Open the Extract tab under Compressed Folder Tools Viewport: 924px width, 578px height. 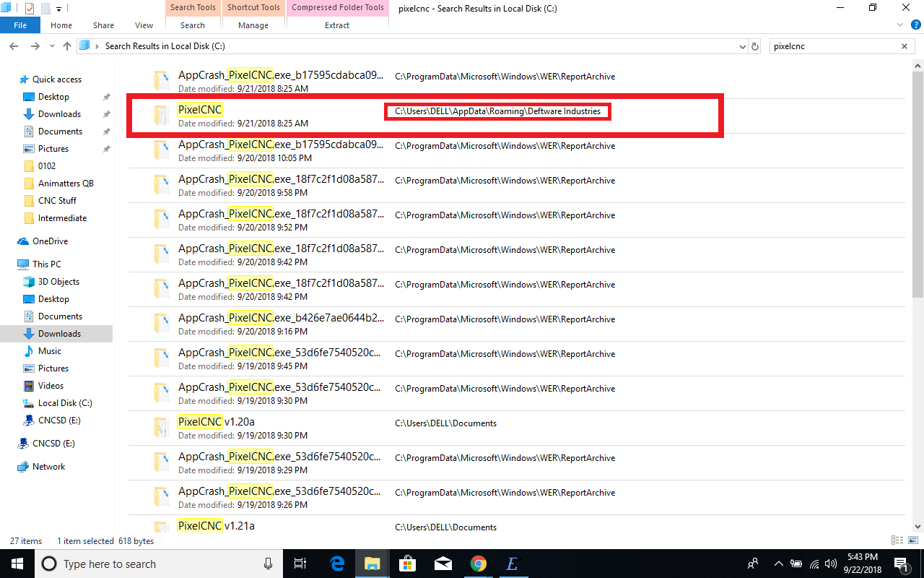pyautogui.click(x=337, y=25)
